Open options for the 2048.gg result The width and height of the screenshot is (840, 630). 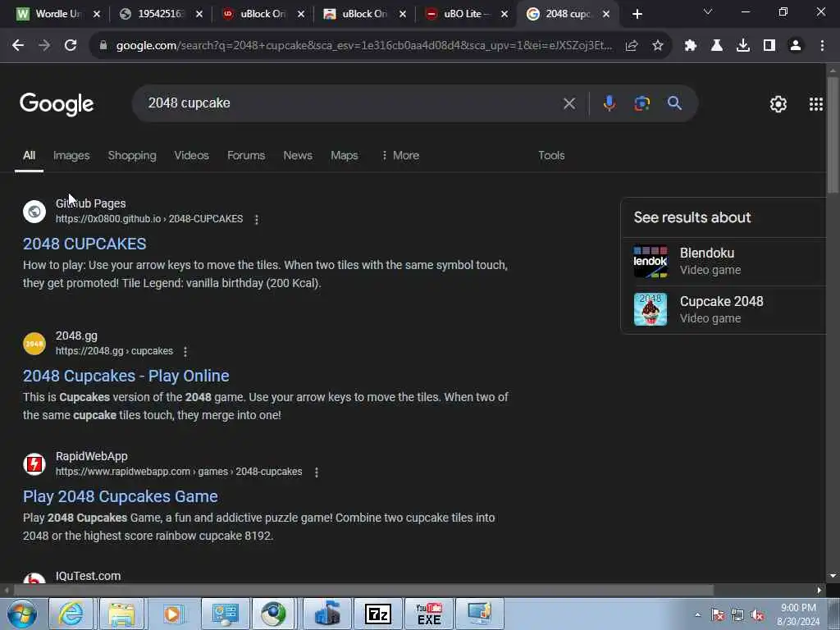point(185,351)
